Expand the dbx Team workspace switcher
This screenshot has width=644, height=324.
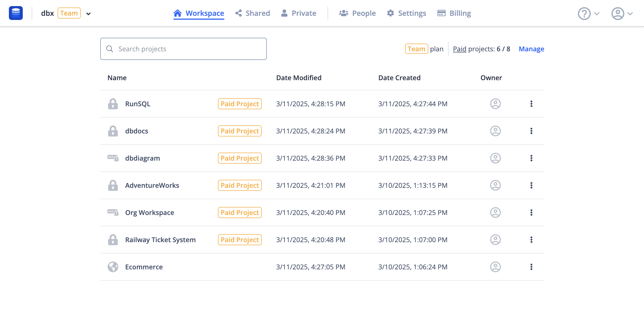[x=88, y=14]
